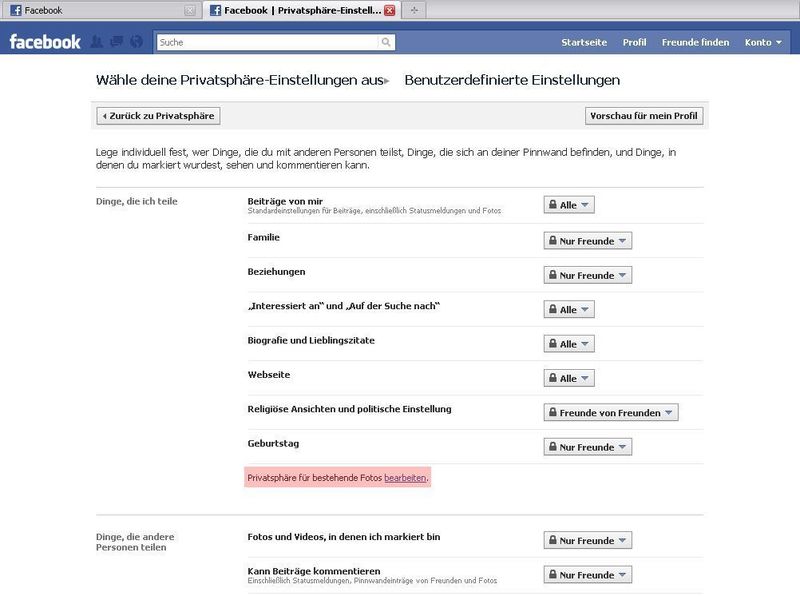Click 'Familie' row label
This screenshot has width=800, height=596.
[264, 237]
